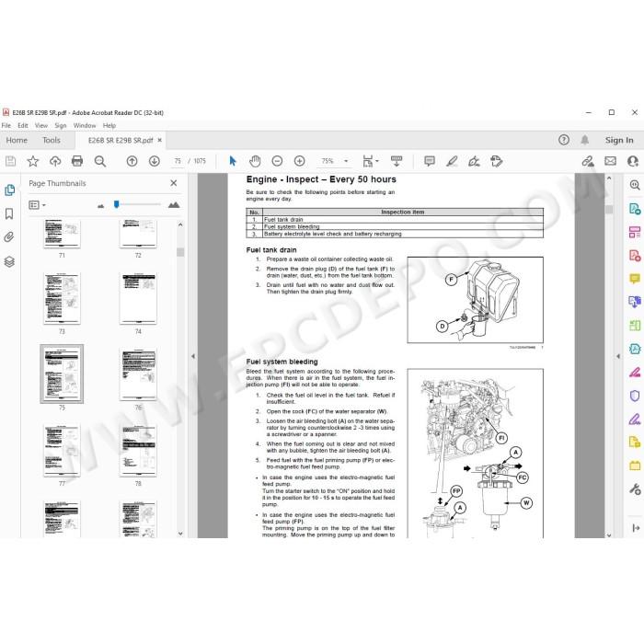Go to previous page arrow

(132, 161)
